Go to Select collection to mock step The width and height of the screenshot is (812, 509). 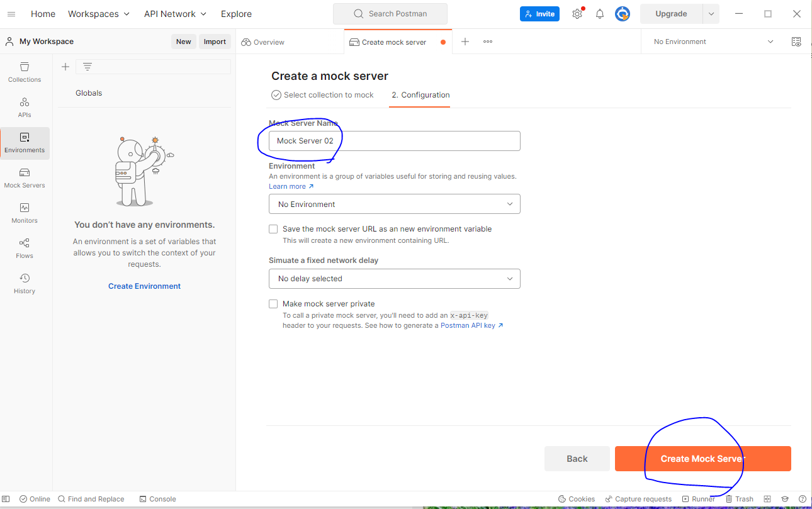322,95
